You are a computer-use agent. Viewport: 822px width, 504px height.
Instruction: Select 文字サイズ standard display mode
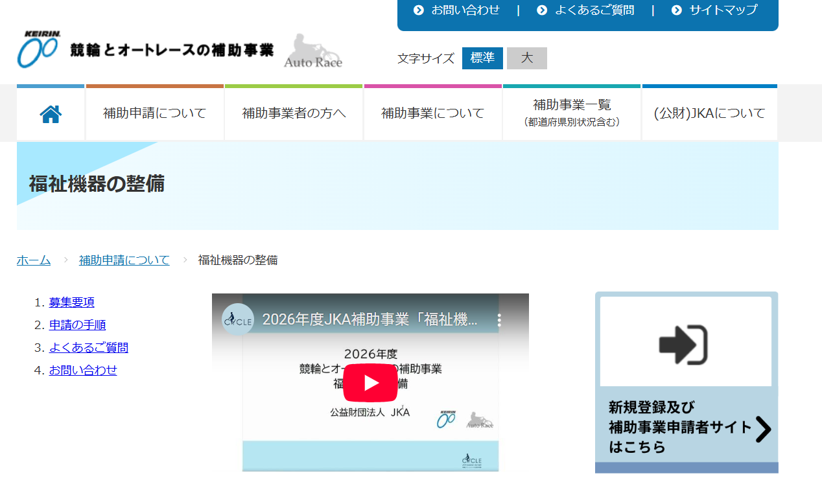point(482,58)
